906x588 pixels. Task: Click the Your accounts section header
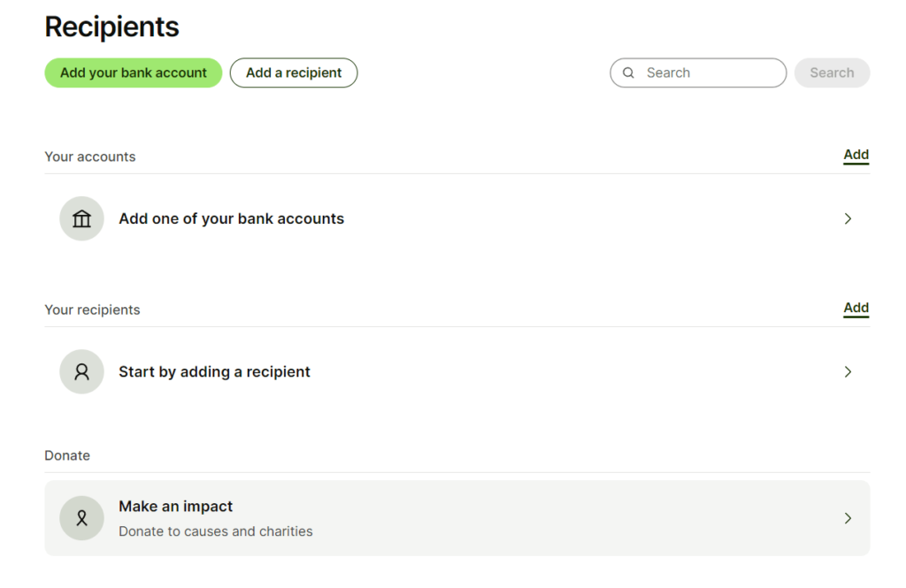tap(90, 156)
